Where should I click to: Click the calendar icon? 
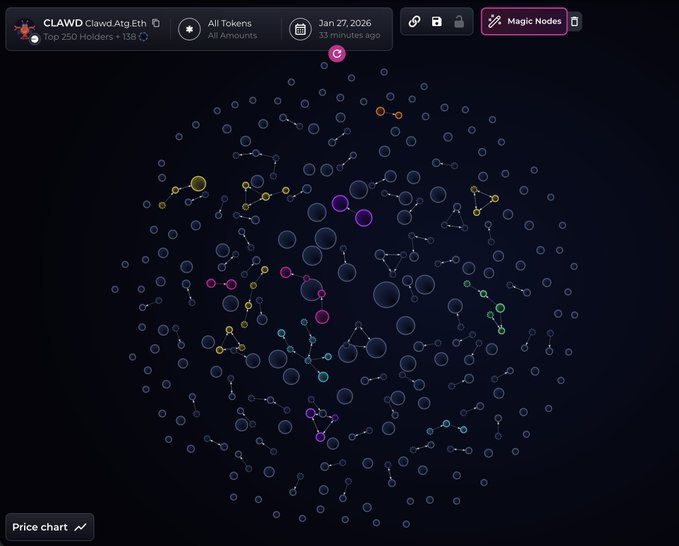point(300,29)
